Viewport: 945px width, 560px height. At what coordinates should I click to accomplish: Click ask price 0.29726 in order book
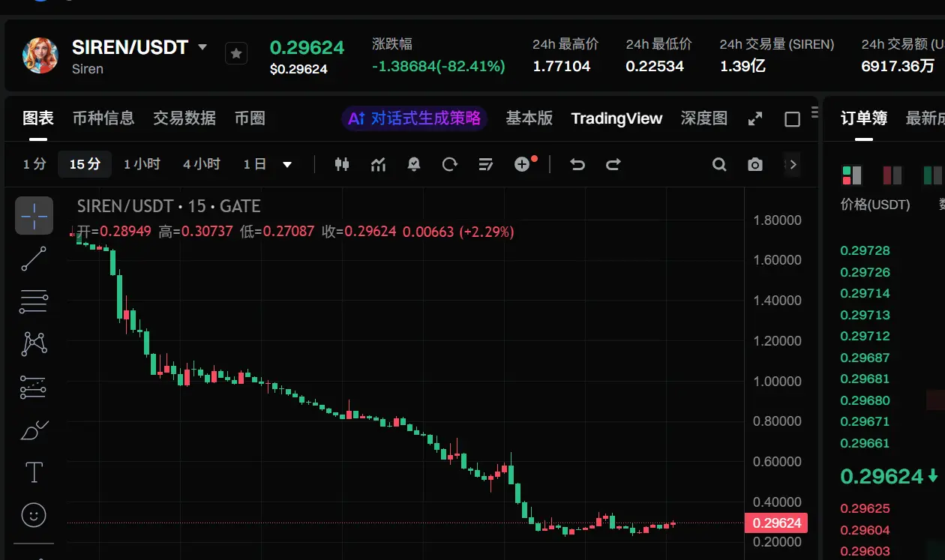point(865,272)
